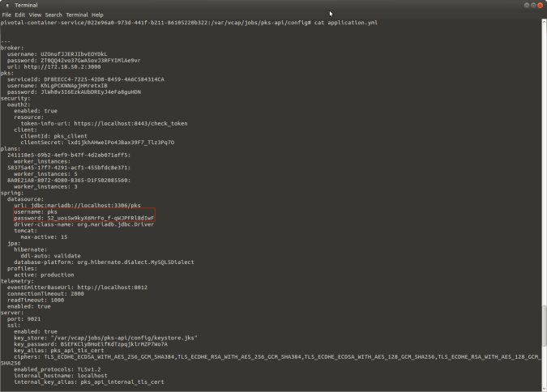Open the Terminal menu
Viewport: 547px width, 392px height.
tap(77, 15)
